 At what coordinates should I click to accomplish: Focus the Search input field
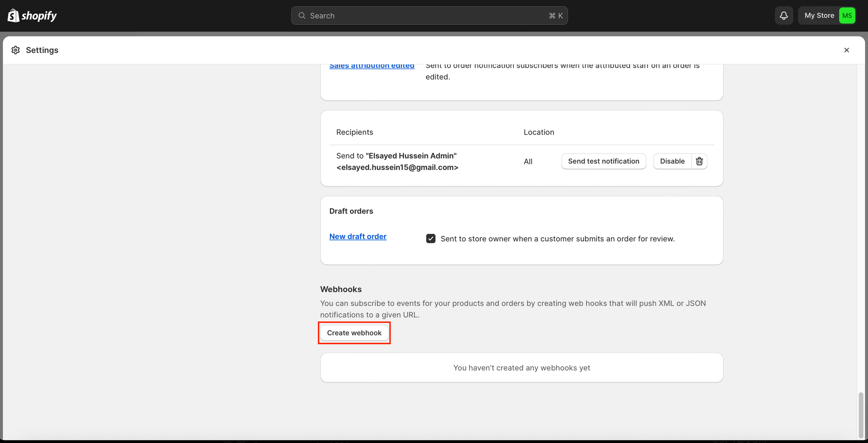(x=425, y=16)
